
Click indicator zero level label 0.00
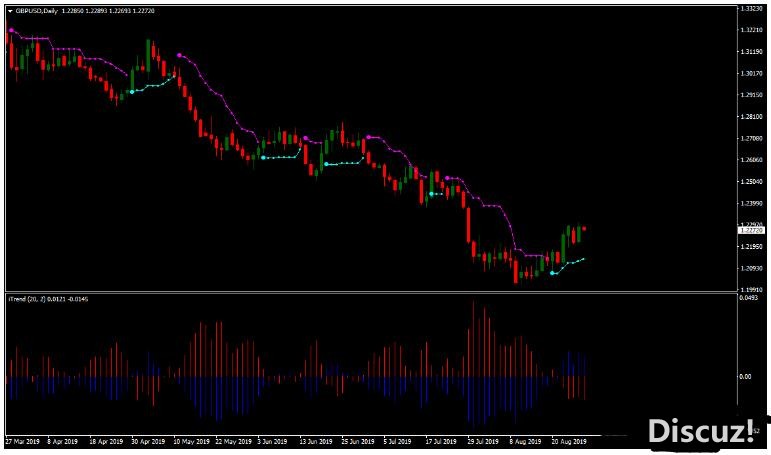[x=745, y=377]
